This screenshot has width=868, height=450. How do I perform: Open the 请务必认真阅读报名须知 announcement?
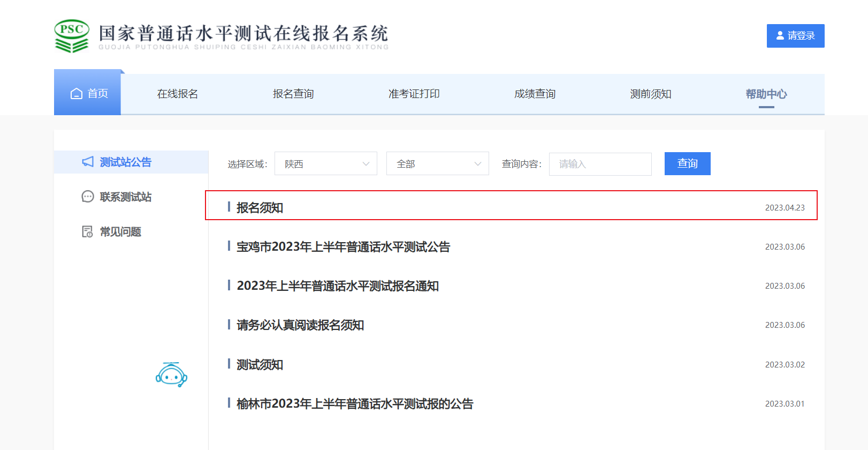tap(300, 325)
